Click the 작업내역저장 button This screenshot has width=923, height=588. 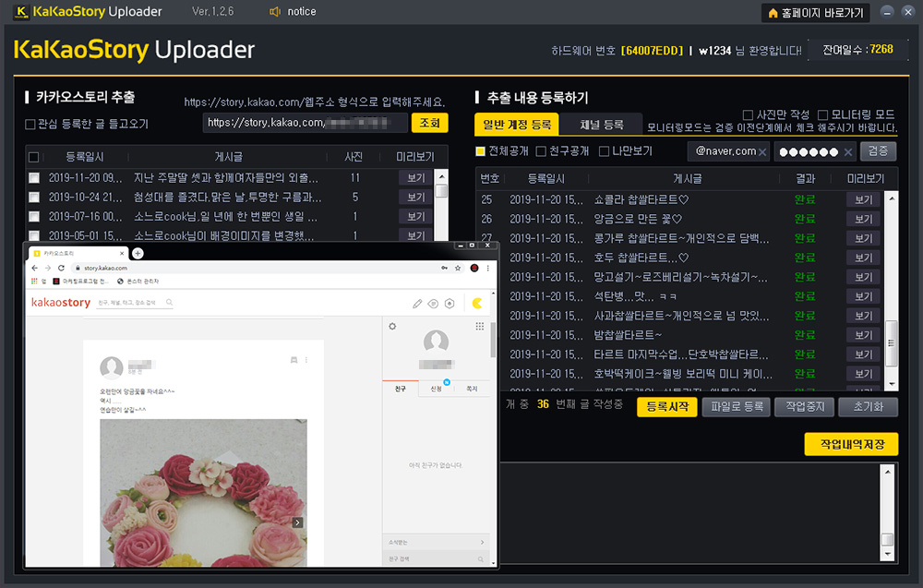[850, 444]
